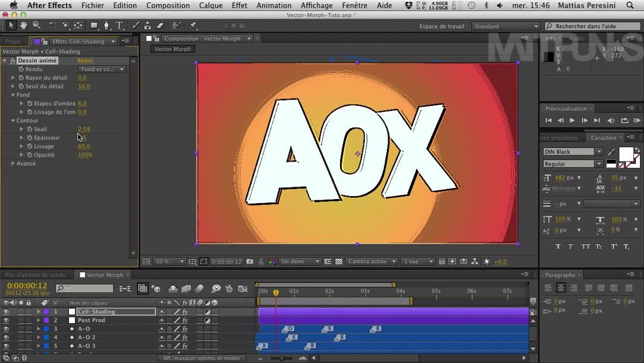Screen dimensions: 644x363
Task: Toggle the fx switch for Dessin animé
Action: 13,61
